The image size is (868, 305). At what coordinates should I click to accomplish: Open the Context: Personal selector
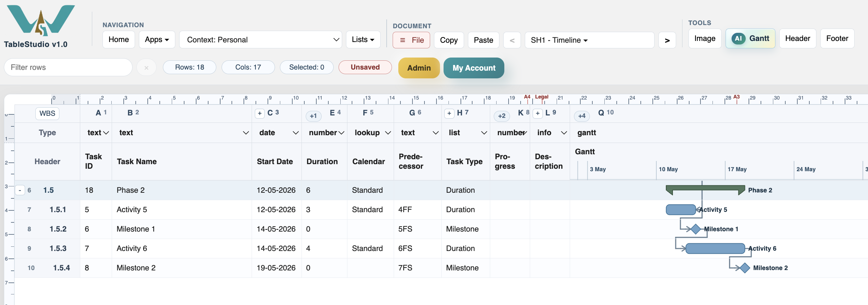click(260, 40)
